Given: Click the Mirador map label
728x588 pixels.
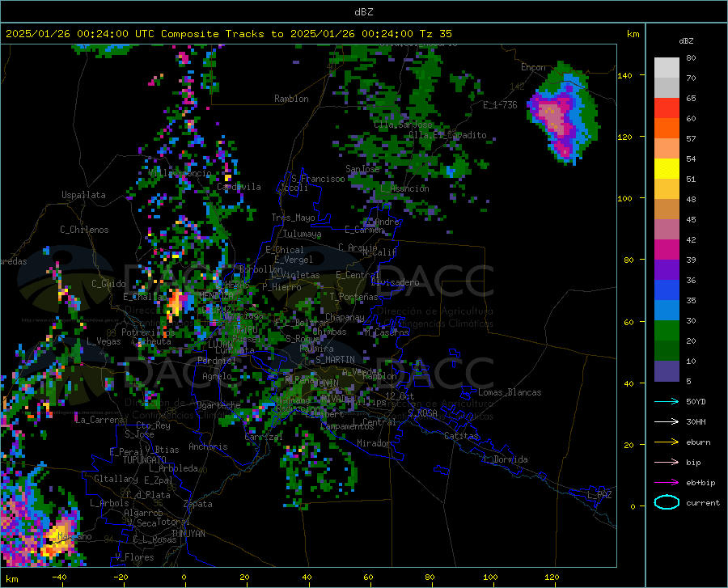Looking at the screenshot, I should coord(374,443).
